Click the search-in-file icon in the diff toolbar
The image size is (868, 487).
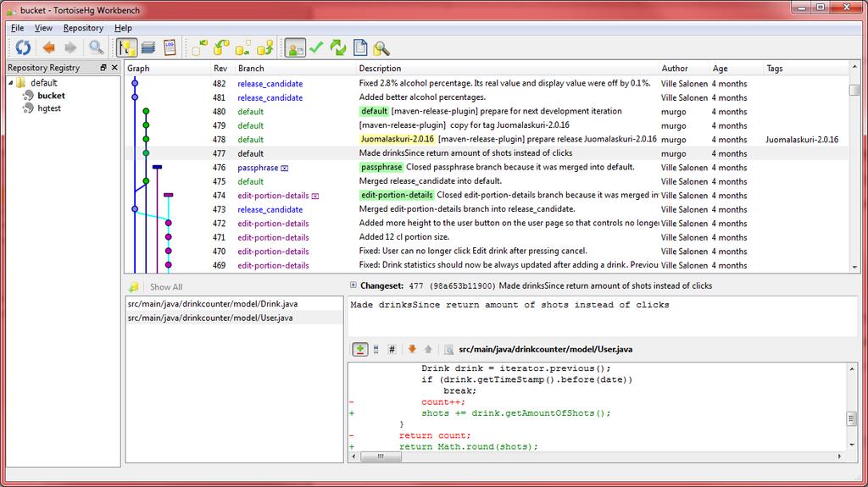[449, 349]
